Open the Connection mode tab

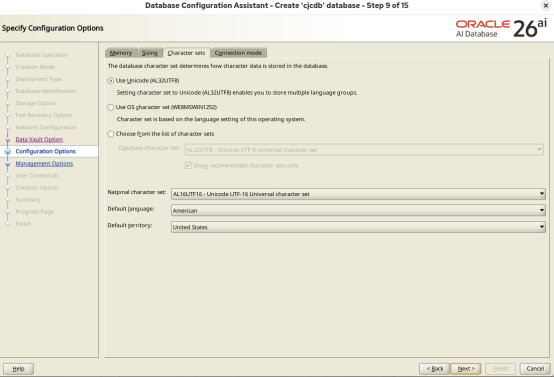[x=238, y=53]
